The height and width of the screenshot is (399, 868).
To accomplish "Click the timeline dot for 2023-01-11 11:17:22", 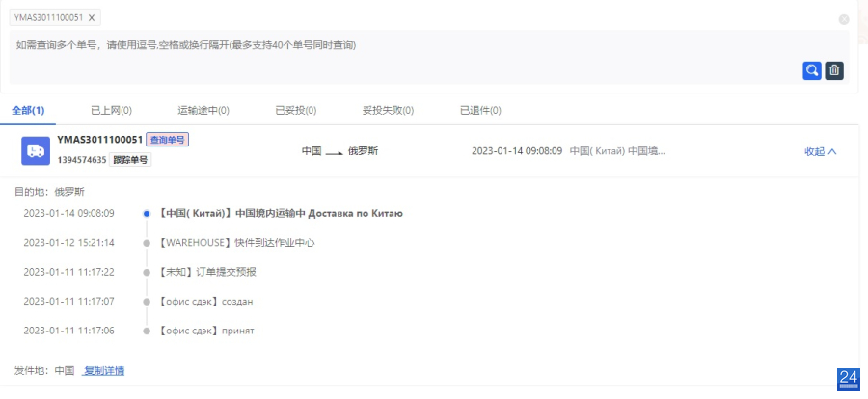I will 147,272.
